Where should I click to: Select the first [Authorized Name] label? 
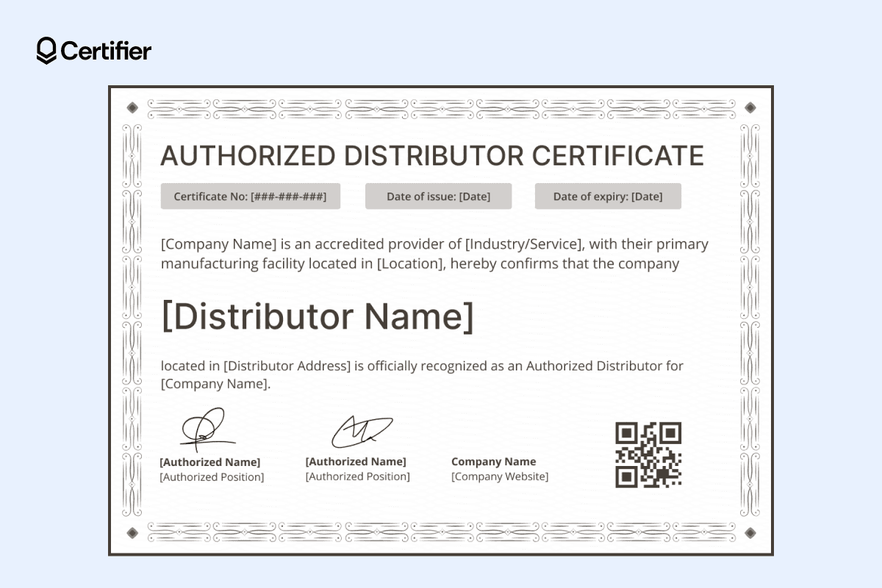click(210, 462)
